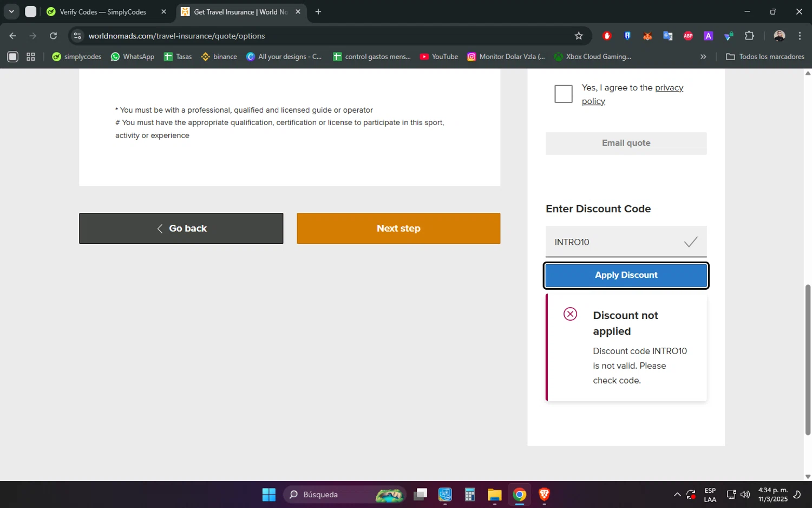This screenshot has height=508, width=812.
Task: Reload the current page
Action: (x=53, y=36)
